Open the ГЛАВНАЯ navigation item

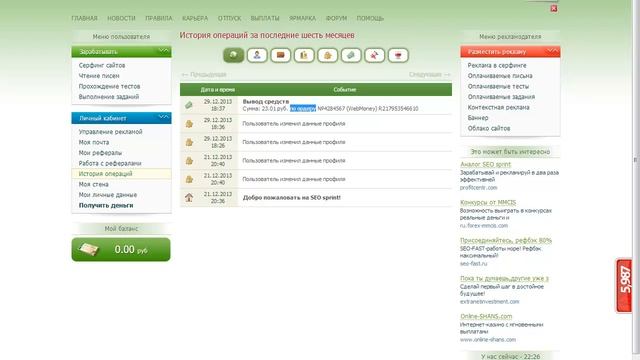(x=84, y=18)
